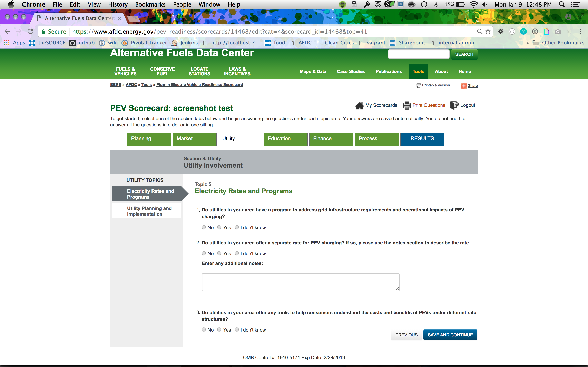Open the Other Bookmarks folder
Screen dimensions: 588x367
click(558, 43)
